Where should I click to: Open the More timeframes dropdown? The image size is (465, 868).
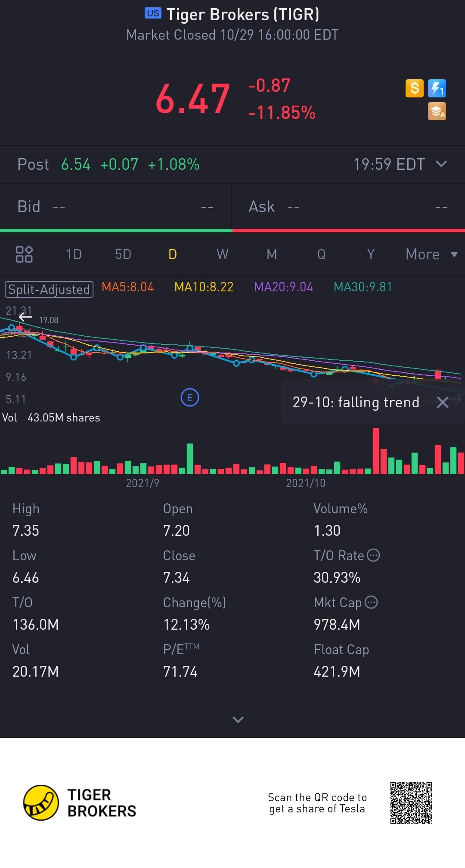point(431,254)
